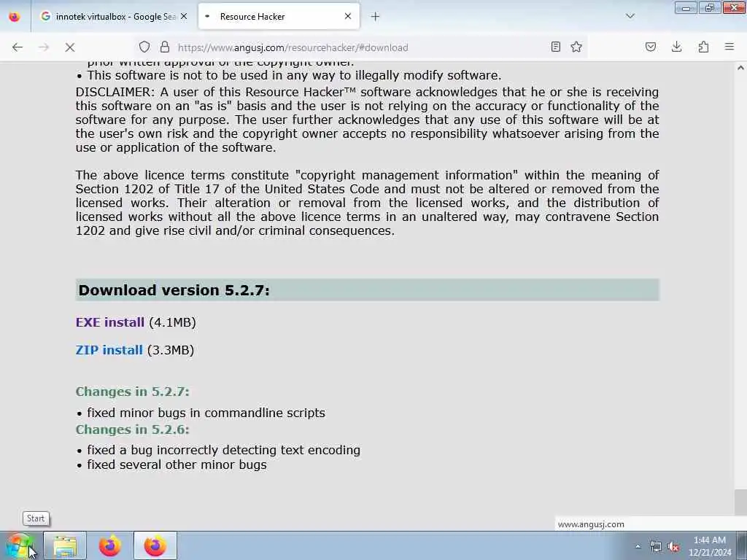Open the Extensions menu
This screenshot has height=560, width=747.
pyautogui.click(x=703, y=47)
